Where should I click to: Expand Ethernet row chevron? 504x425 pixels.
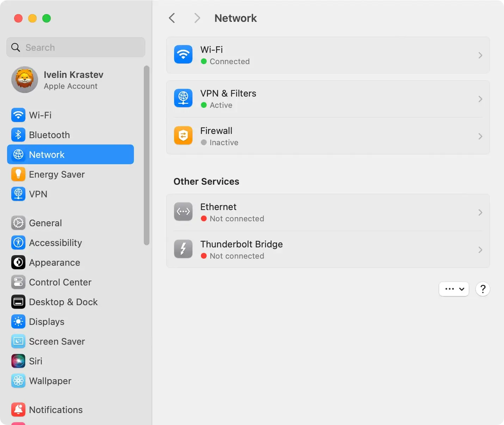[480, 212]
